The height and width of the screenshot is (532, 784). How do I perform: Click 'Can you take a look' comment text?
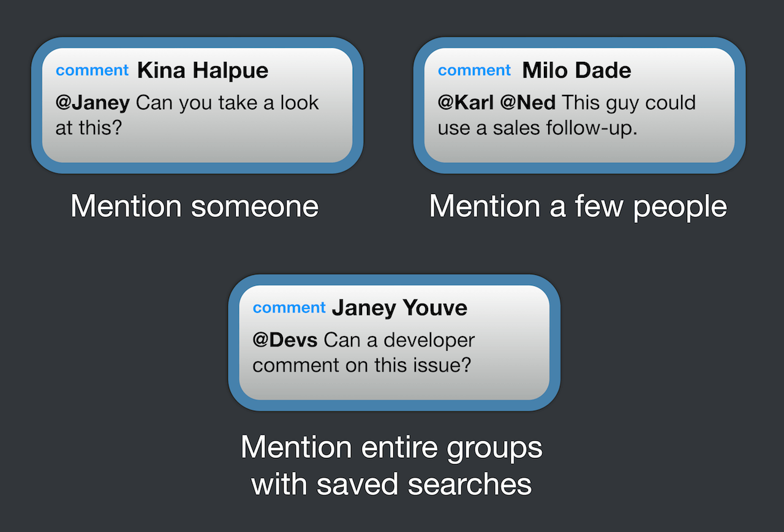[x=227, y=102]
